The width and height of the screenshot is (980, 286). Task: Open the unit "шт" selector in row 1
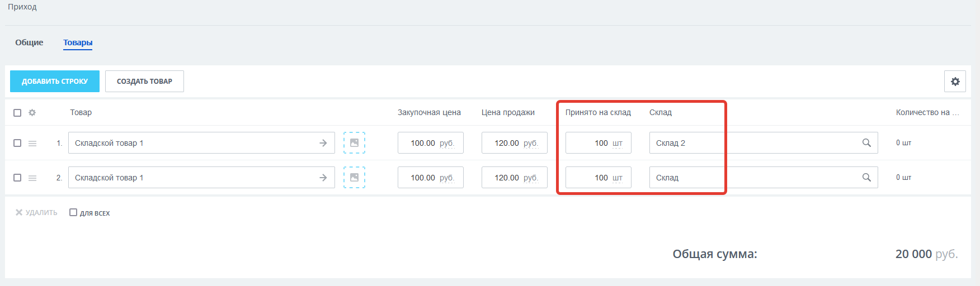(x=617, y=144)
